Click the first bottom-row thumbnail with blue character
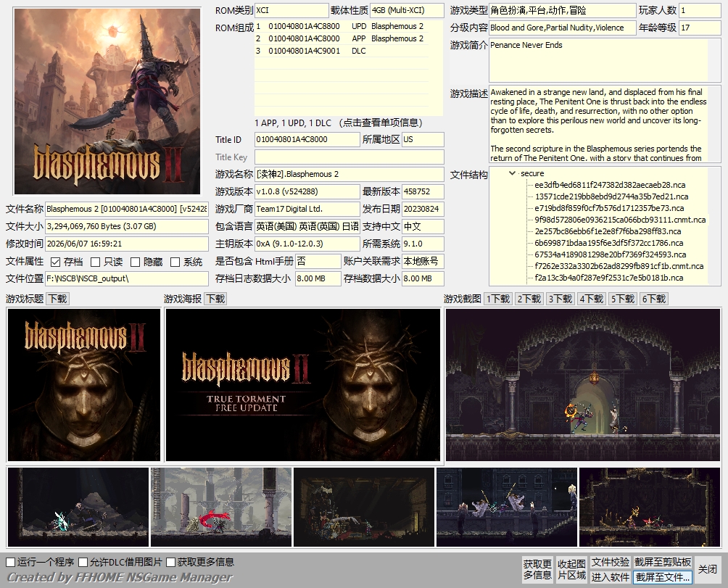Image resolution: width=728 pixels, height=588 pixels. tap(78, 507)
